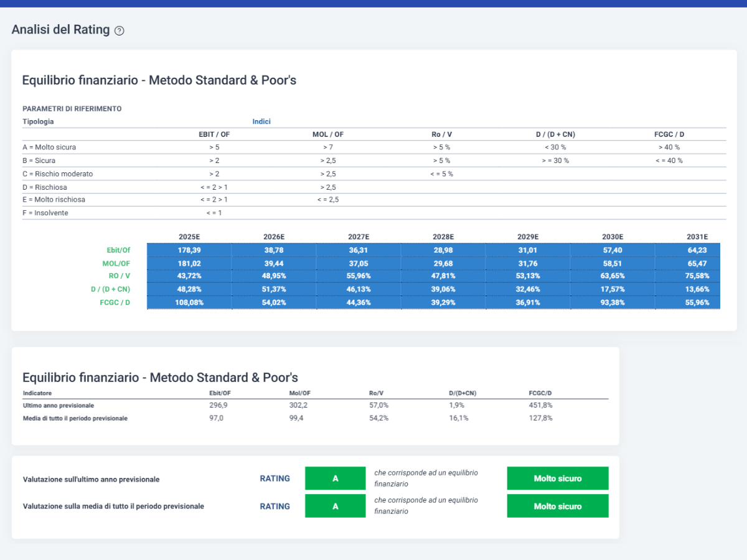
Task: Click the green Ebit/Of row label
Action: point(118,250)
